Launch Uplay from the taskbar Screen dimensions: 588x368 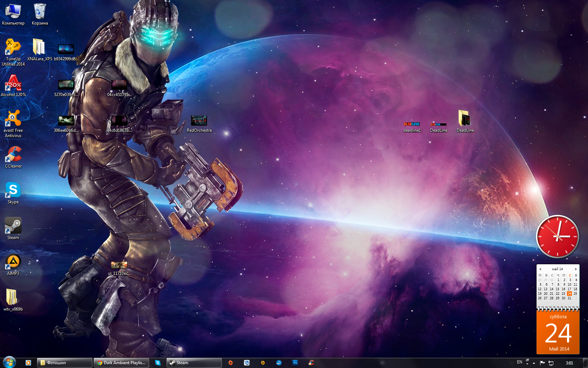point(247,363)
